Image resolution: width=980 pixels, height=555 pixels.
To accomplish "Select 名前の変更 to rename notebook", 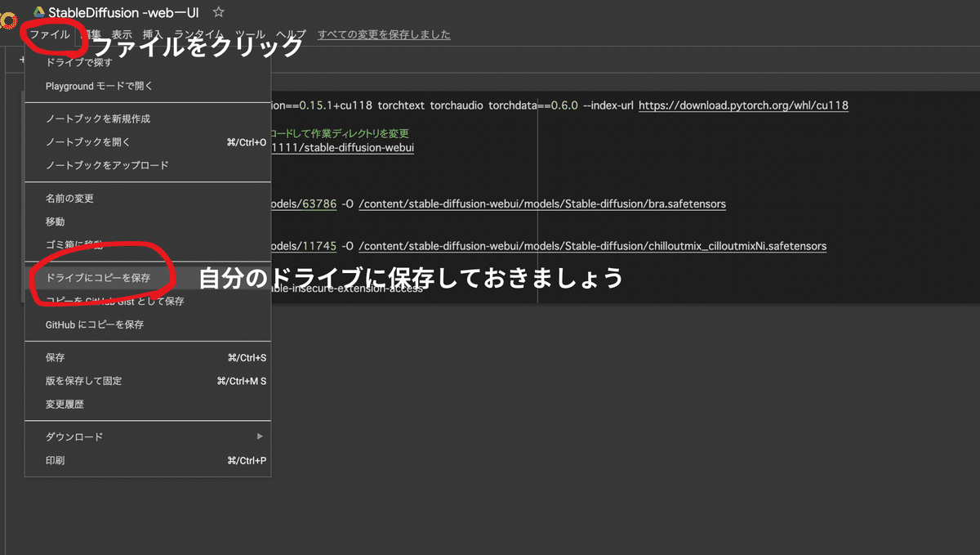I will [147, 198].
